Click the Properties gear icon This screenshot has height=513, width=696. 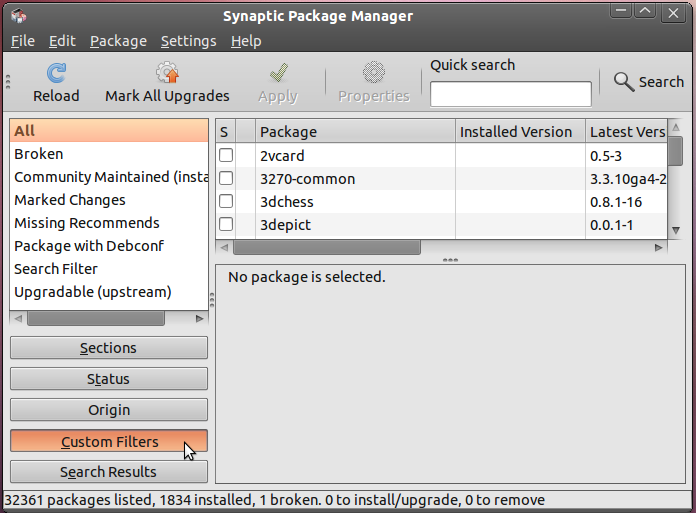pyautogui.click(x=374, y=72)
